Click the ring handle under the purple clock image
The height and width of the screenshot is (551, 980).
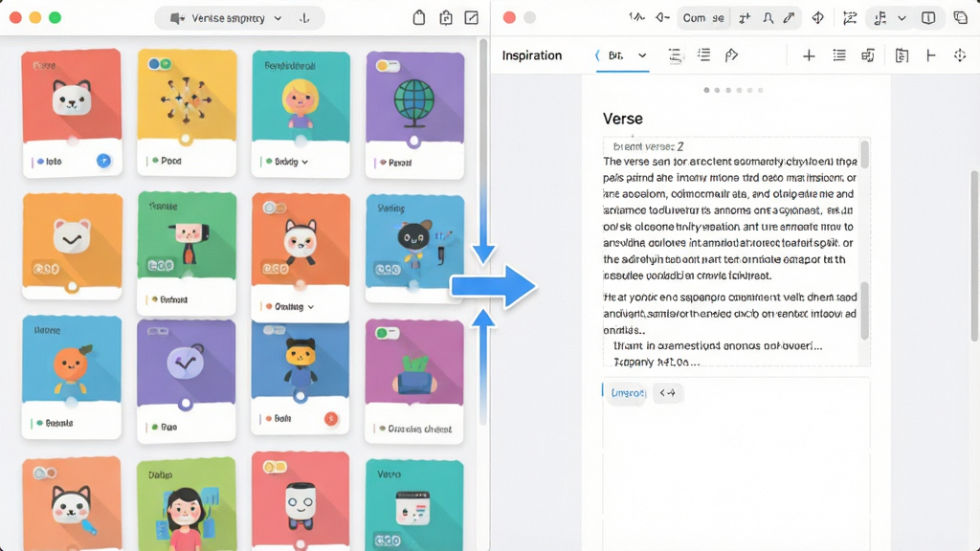(x=185, y=405)
